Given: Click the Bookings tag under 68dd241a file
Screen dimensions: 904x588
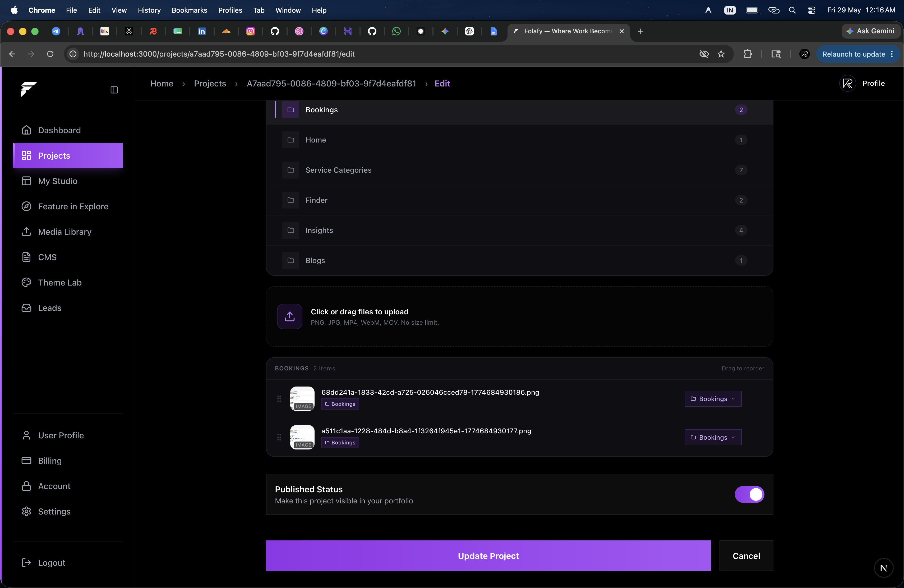Looking at the screenshot, I should (x=340, y=404).
